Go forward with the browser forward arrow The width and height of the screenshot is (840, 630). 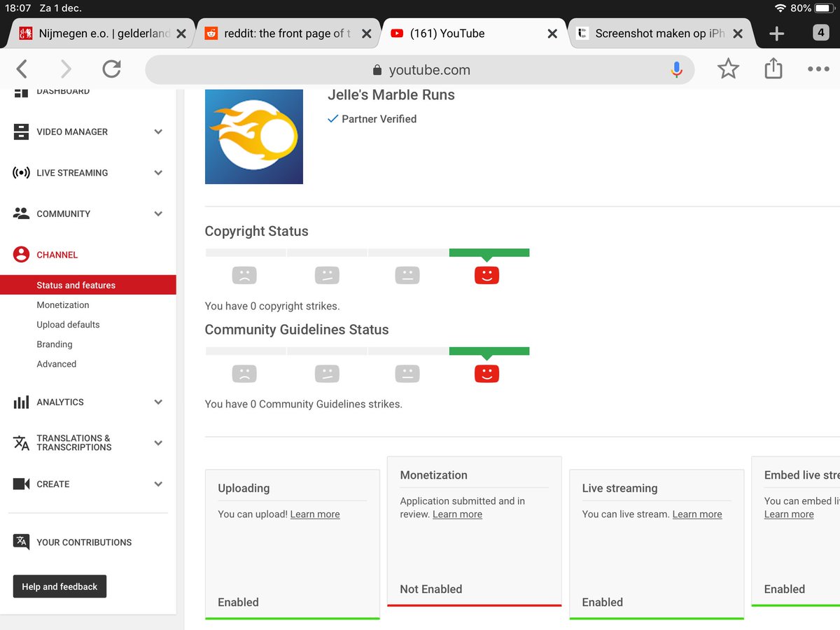tap(66, 69)
